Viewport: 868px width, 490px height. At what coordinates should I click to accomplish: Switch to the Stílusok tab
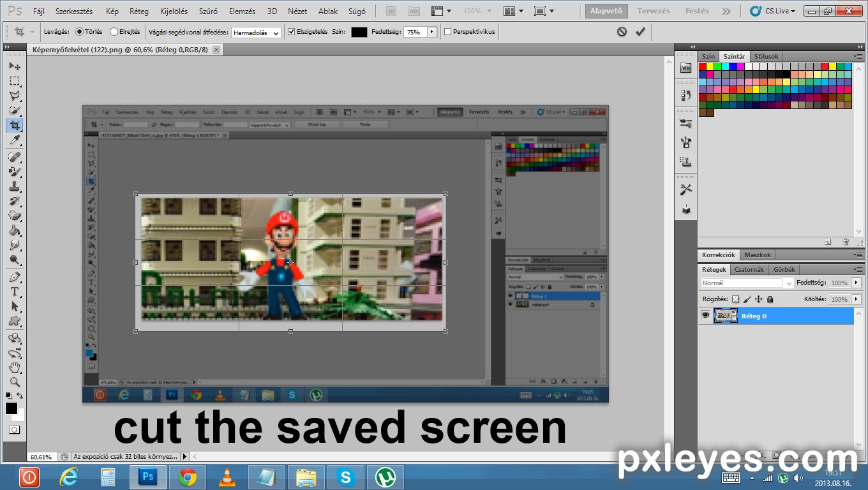tap(766, 56)
